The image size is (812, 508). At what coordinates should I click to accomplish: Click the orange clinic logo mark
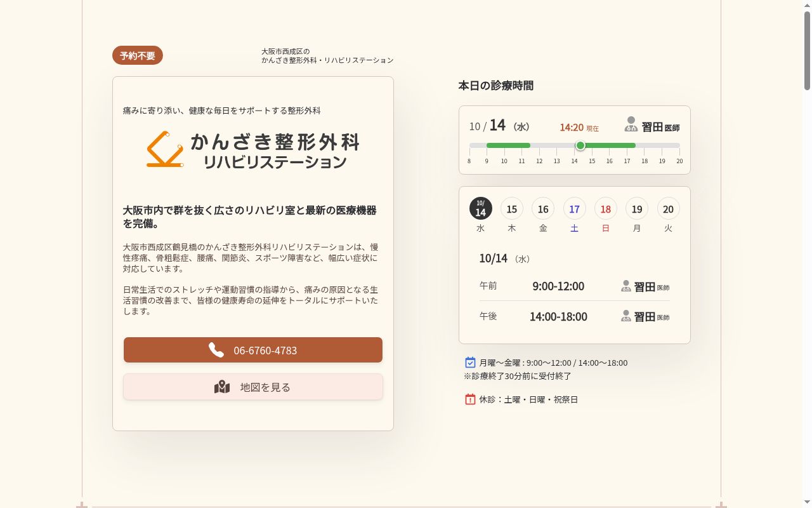(165, 149)
